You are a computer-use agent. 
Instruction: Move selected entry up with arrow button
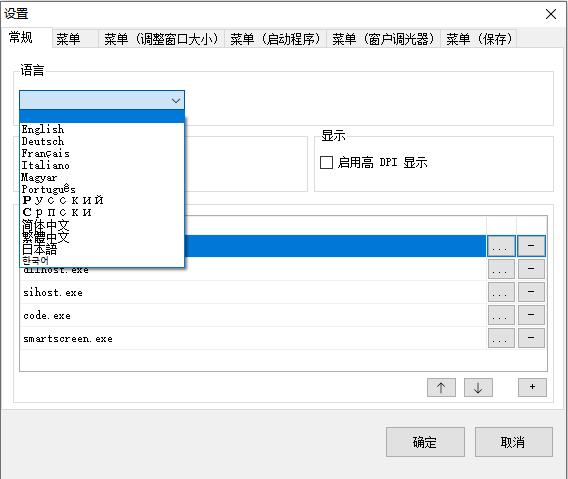tap(441, 387)
